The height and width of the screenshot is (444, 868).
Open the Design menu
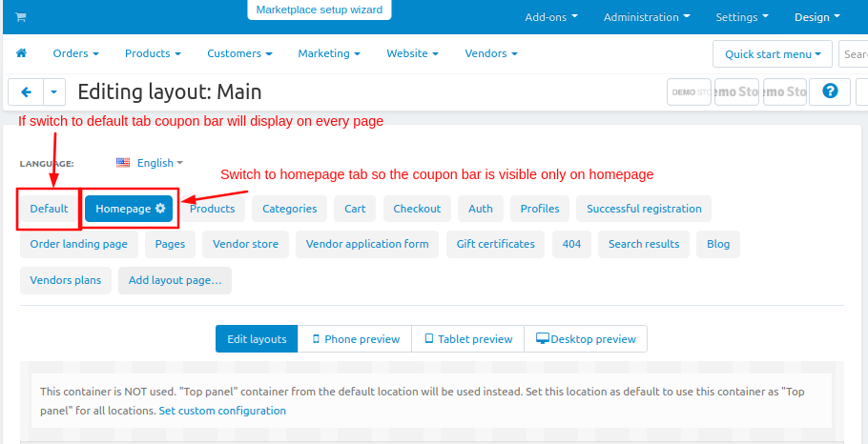click(x=817, y=17)
